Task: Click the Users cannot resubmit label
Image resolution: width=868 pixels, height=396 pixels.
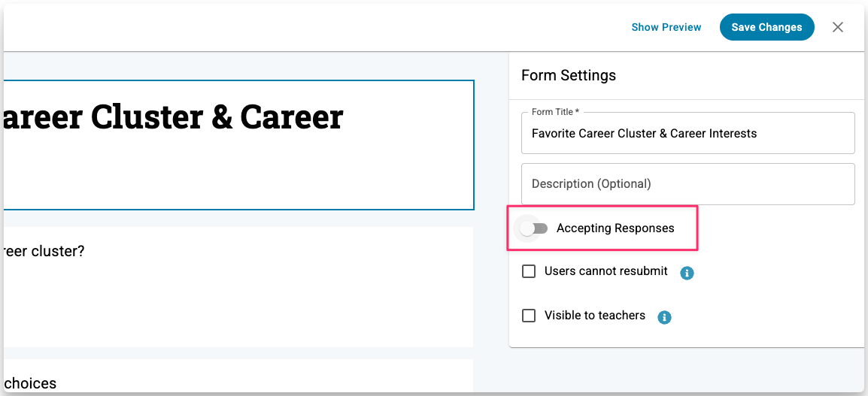Action: 605,271
